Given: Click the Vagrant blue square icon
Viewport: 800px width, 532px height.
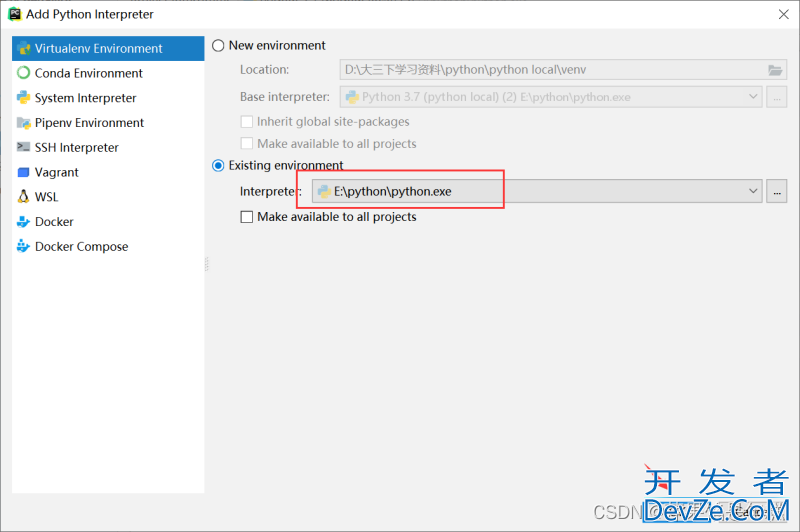Looking at the screenshot, I should pos(23,172).
